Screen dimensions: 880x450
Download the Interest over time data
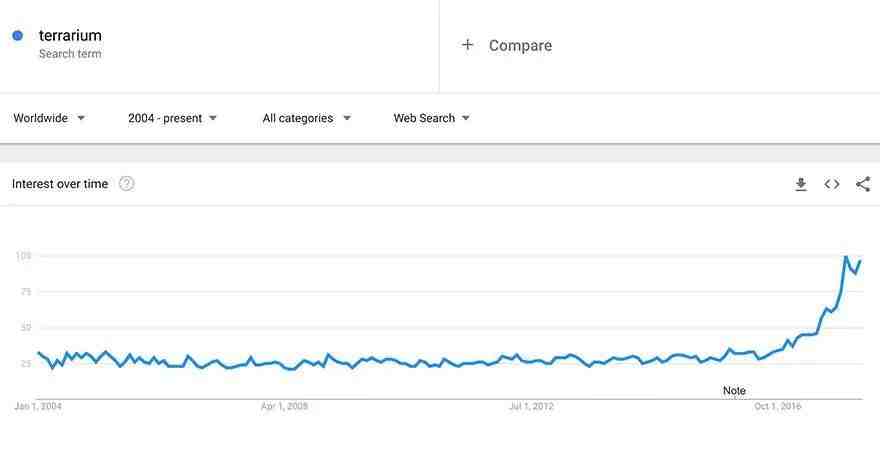coord(801,184)
